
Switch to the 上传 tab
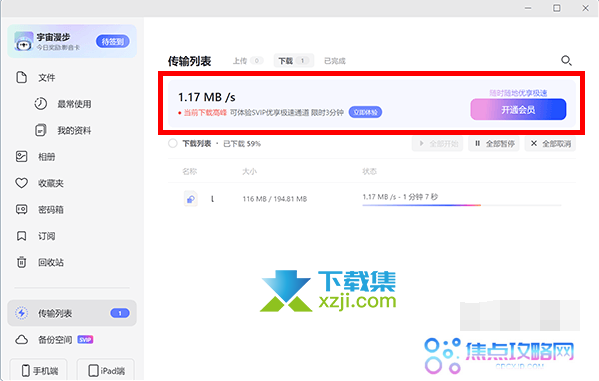[x=248, y=61]
